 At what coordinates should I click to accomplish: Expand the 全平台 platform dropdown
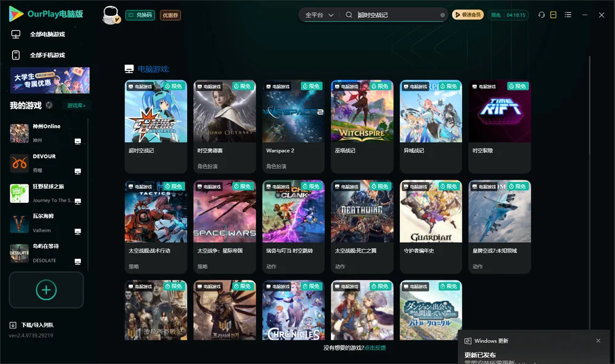319,15
